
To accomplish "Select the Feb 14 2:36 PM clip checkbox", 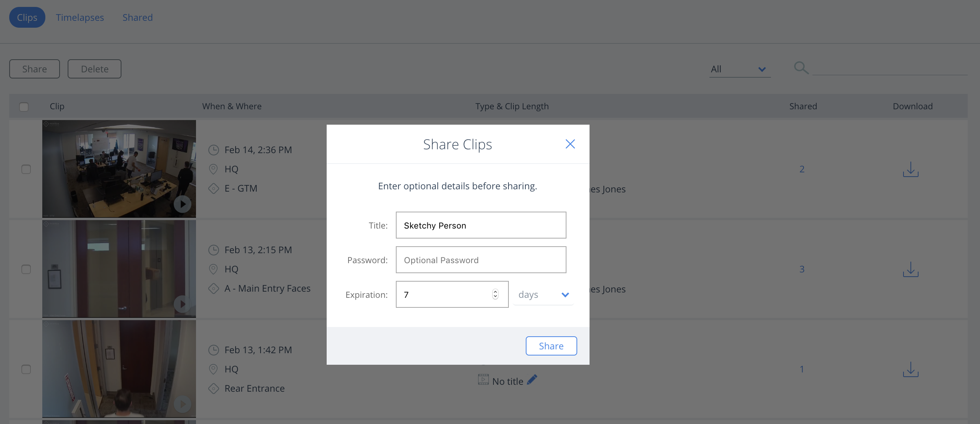I will [x=26, y=169].
